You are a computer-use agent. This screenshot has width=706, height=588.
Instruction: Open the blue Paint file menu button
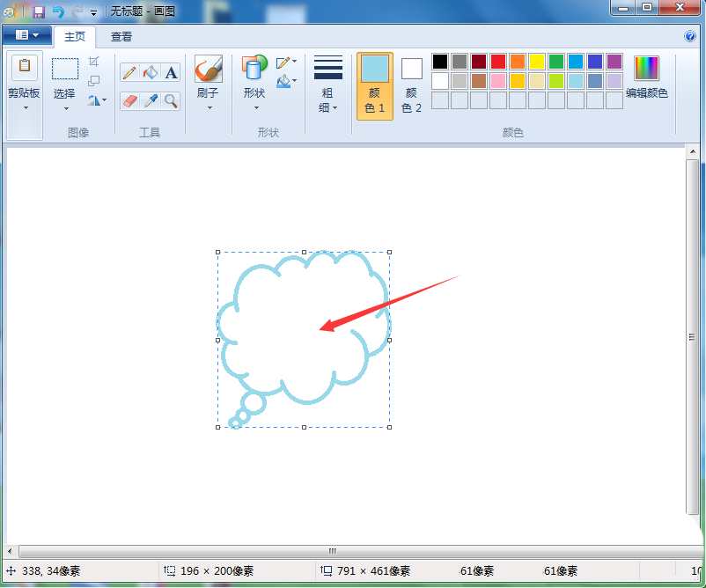[x=26, y=35]
